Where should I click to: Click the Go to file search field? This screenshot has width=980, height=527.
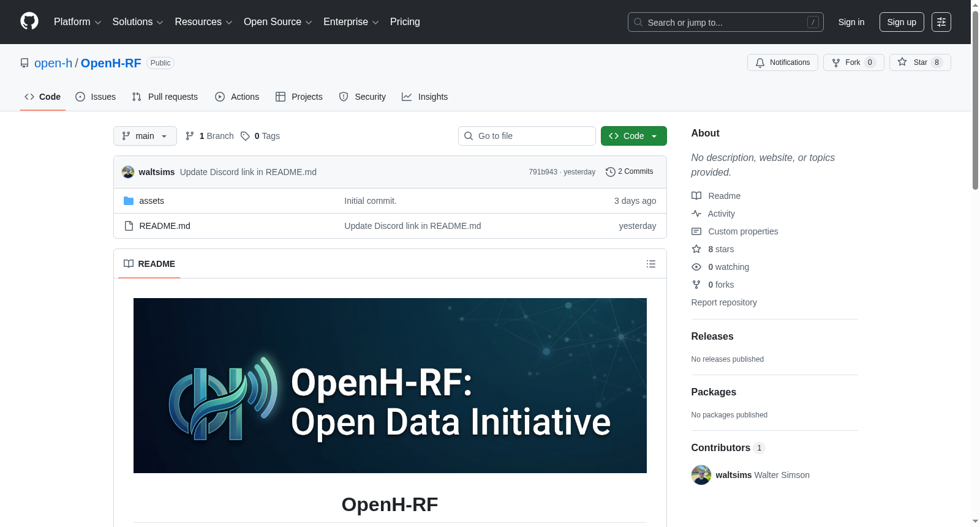[527, 136]
